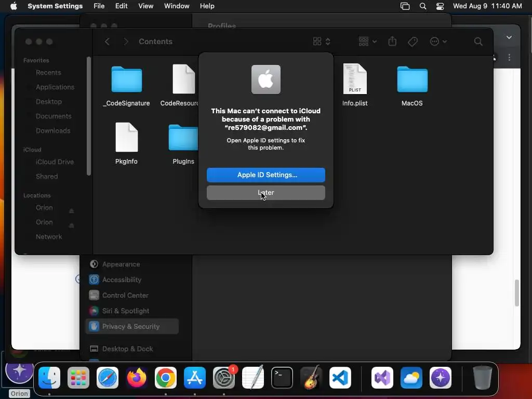This screenshot has width=532, height=399.
Task: Select the CodeResources file
Action: (183, 79)
